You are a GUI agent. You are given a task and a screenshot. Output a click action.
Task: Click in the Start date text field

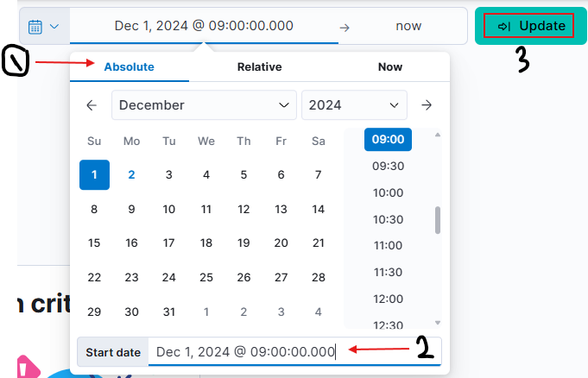point(294,352)
